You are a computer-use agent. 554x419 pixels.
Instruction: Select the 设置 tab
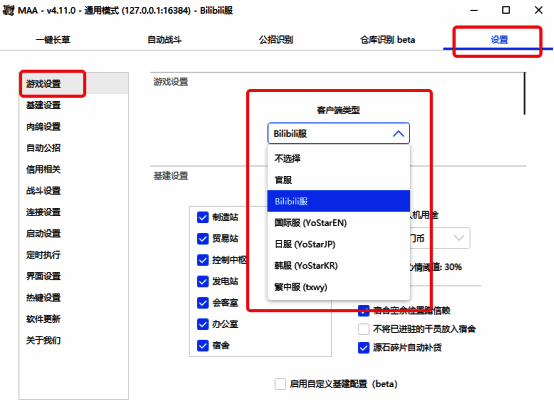pos(499,40)
